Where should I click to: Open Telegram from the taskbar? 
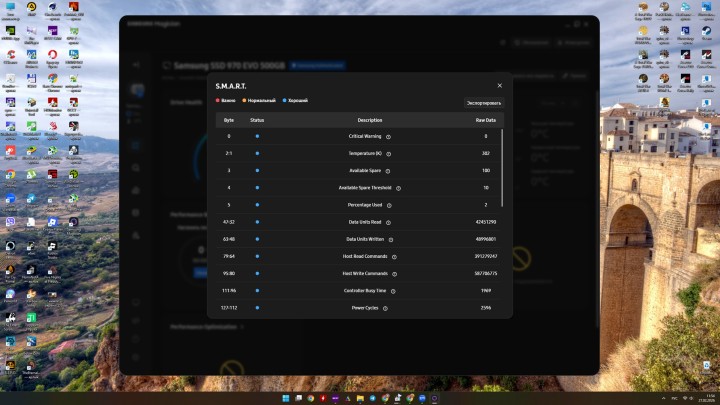pyautogui.click(x=372, y=398)
